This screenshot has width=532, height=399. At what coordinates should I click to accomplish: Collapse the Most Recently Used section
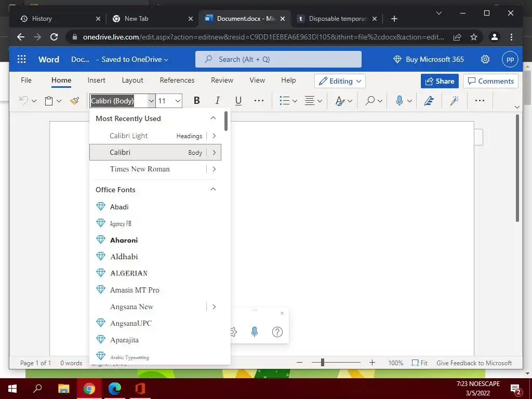[213, 118]
